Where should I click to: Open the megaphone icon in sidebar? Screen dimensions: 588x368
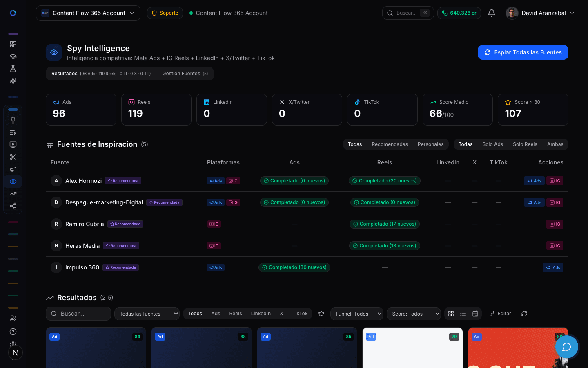13,169
